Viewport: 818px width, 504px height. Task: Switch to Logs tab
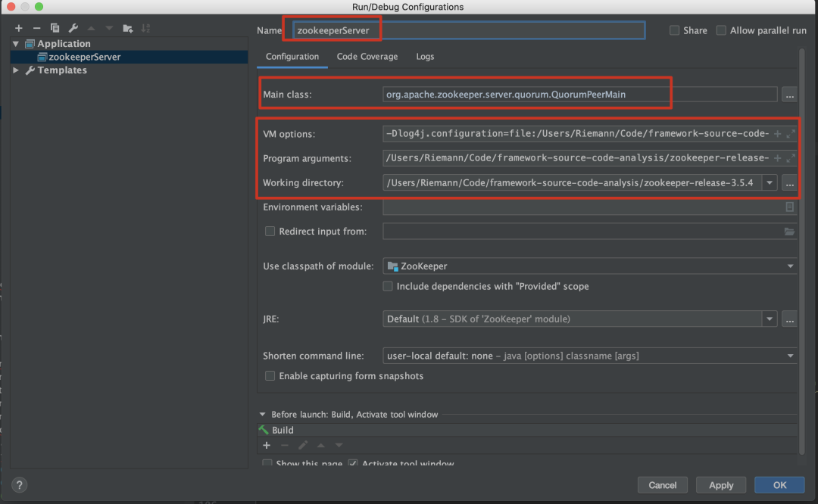pyautogui.click(x=425, y=56)
